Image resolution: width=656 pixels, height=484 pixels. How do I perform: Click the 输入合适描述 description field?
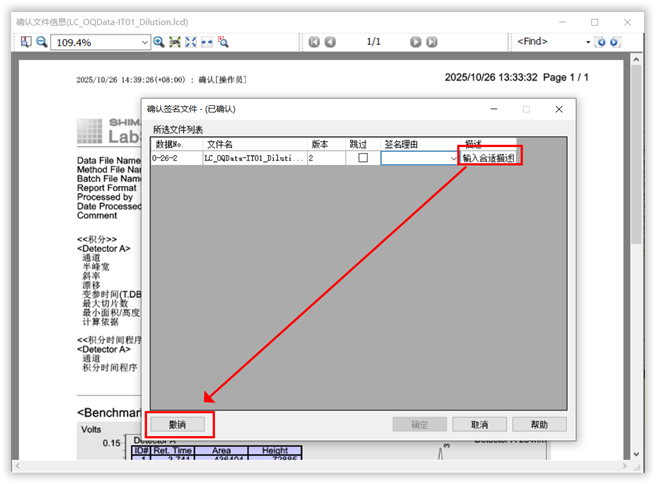pyautogui.click(x=489, y=158)
